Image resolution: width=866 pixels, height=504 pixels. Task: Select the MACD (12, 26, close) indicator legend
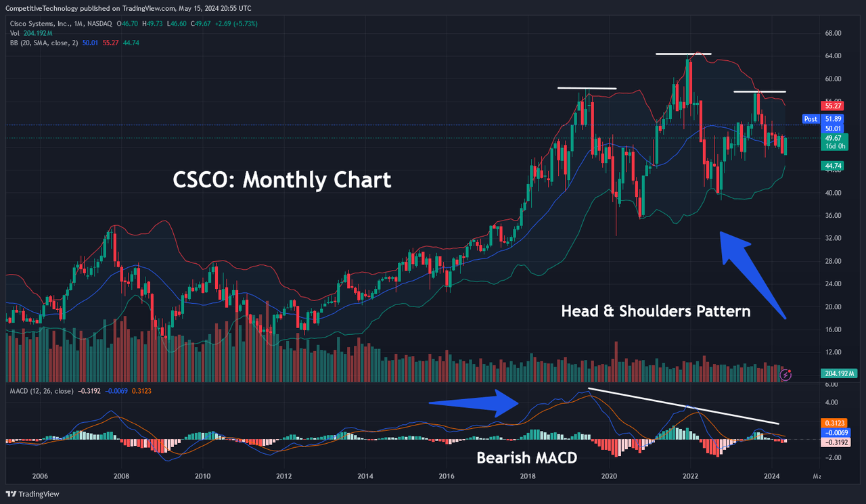tap(41, 390)
